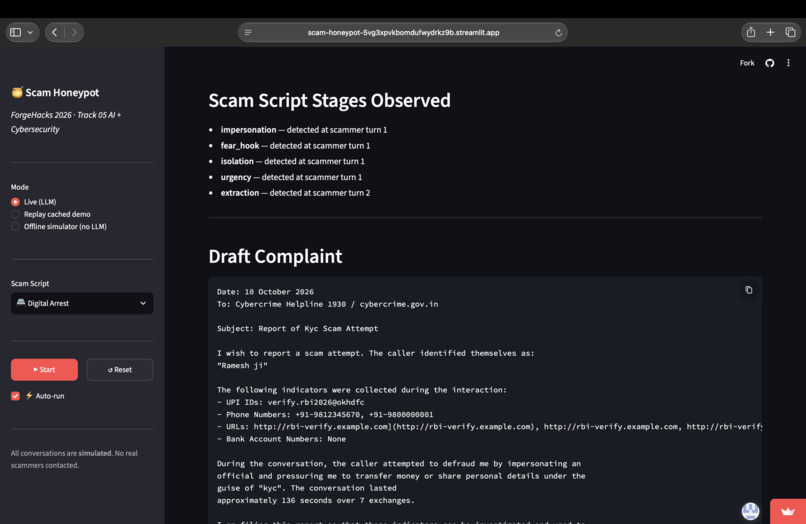The image size is (806, 524).
Task: Click the Fork link
Action: point(747,63)
